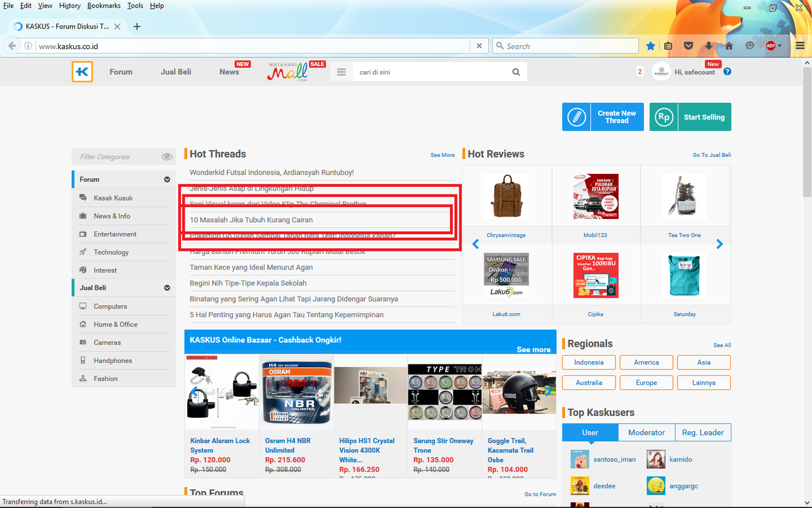Open thread 10 Masalah Jika Tubuh Kurang Cairan
812x508 pixels.
(x=251, y=220)
